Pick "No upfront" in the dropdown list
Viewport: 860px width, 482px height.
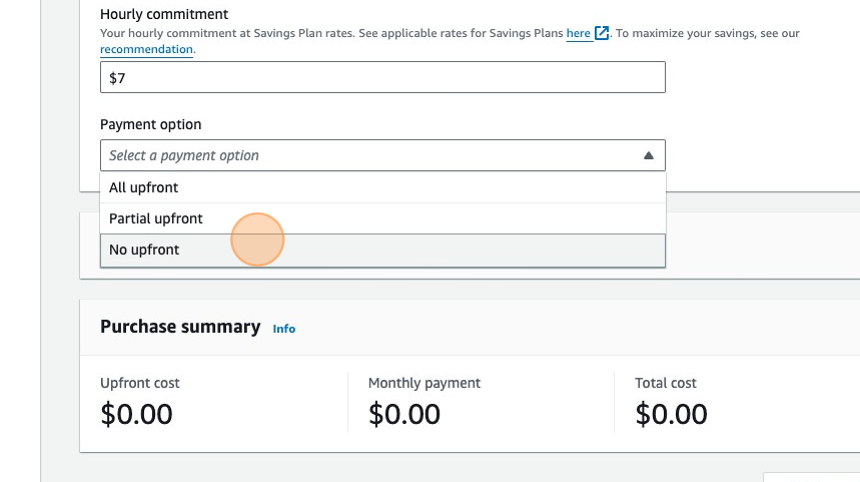[144, 250]
